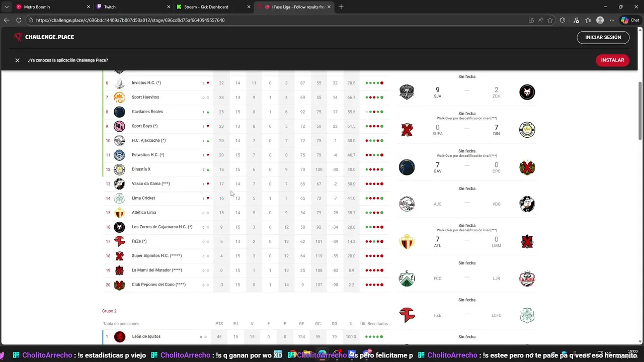Open the GAV 7 vs CPC 0 match
The height and width of the screenshot is (362, 644).
tap(467, 167)
